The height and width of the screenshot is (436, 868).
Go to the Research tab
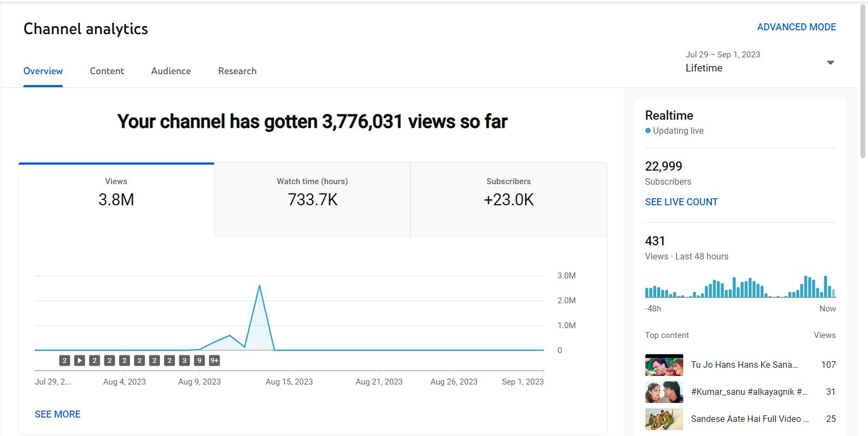(x=237, y=71)
